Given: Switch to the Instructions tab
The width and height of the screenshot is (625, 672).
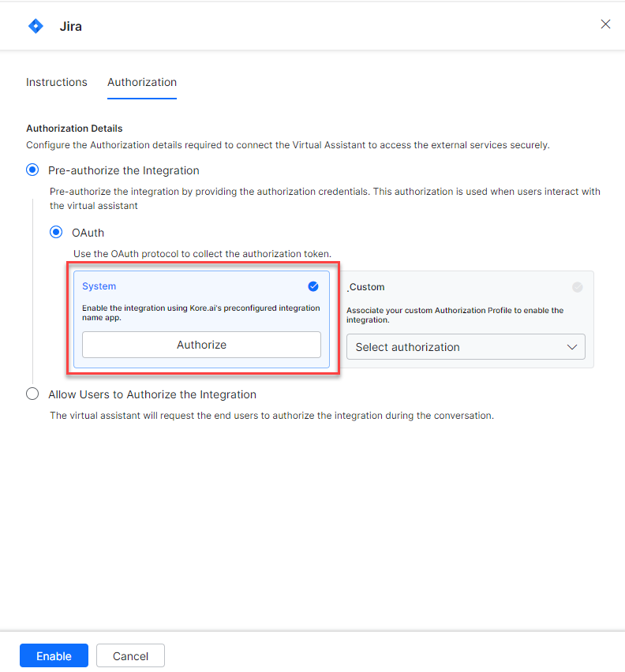Looking at the screenshot, I should tap(57, 82).
